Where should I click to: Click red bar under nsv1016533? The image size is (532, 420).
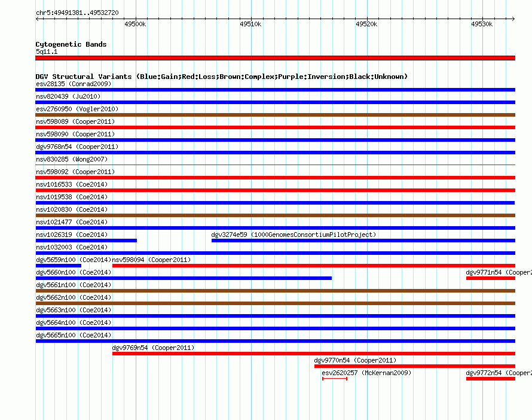275,190
